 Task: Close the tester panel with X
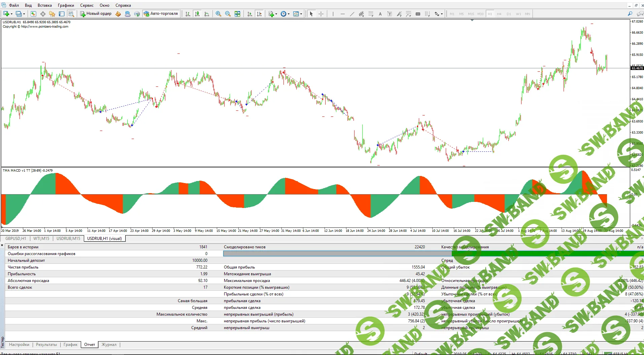pos(2,245)
